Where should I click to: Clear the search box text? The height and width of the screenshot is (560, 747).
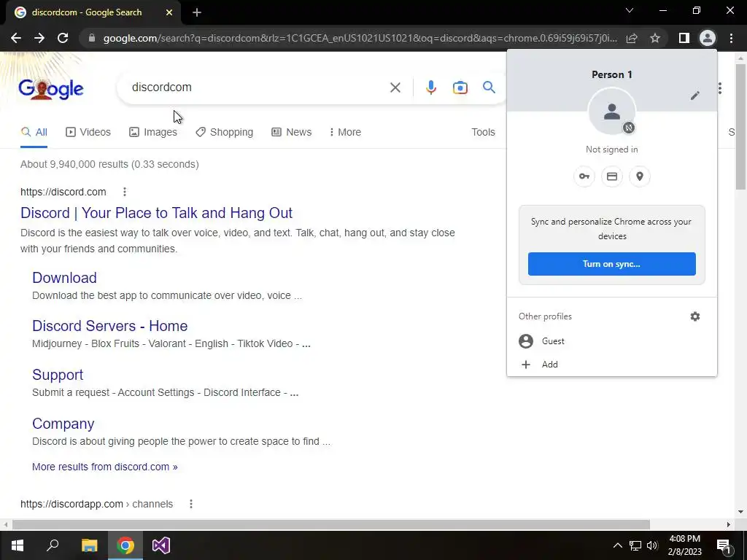(395, 87)
